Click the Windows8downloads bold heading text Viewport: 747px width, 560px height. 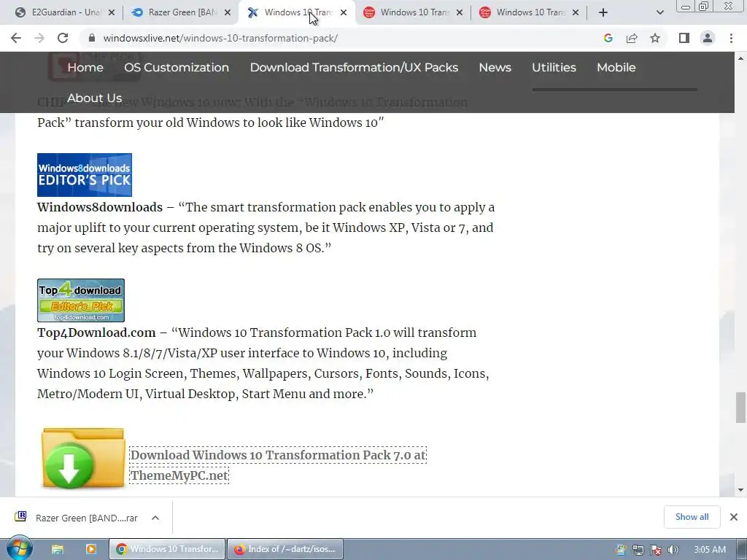(x=100, y=207)
